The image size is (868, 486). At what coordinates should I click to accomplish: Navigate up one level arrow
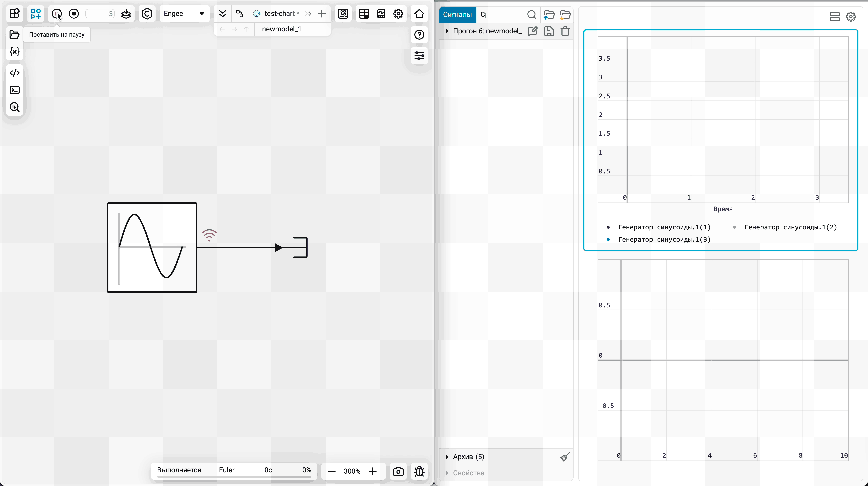246,29
